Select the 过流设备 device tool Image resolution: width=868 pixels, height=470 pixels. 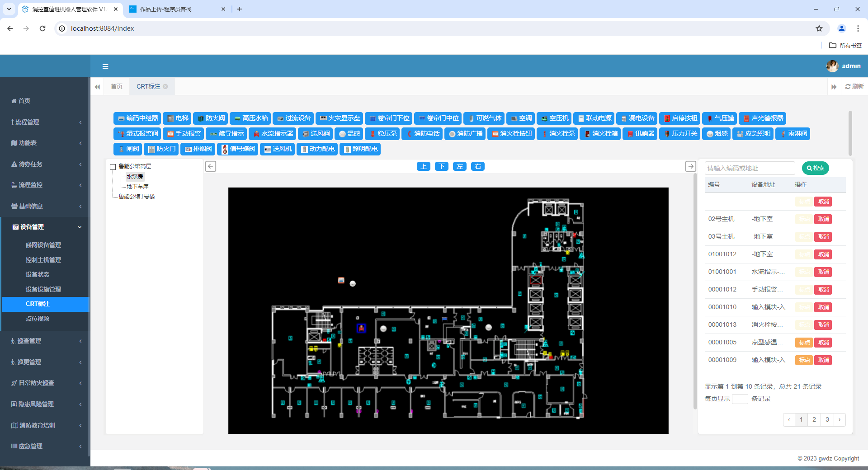point(293,118)
